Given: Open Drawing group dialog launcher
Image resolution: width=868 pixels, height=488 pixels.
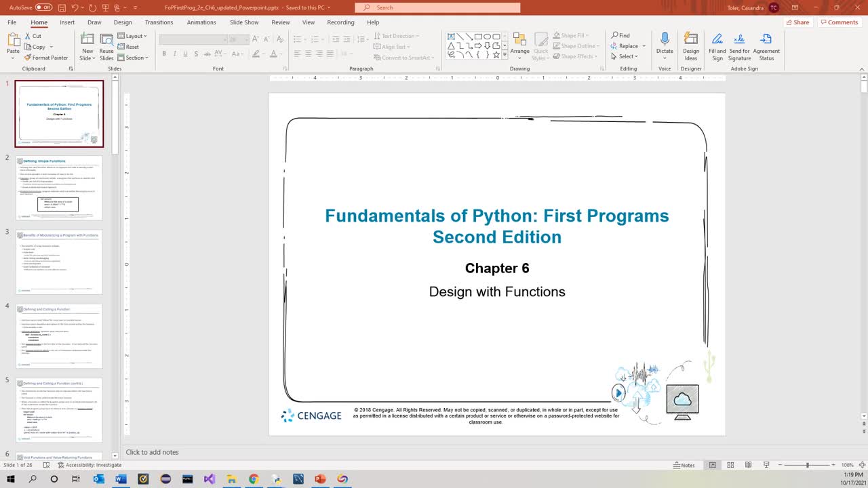Looking at the screenshot, I should (x=601, y=68).
